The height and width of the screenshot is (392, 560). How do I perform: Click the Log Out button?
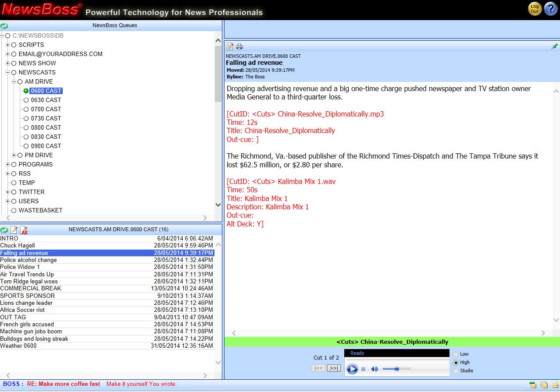[534, 9]
